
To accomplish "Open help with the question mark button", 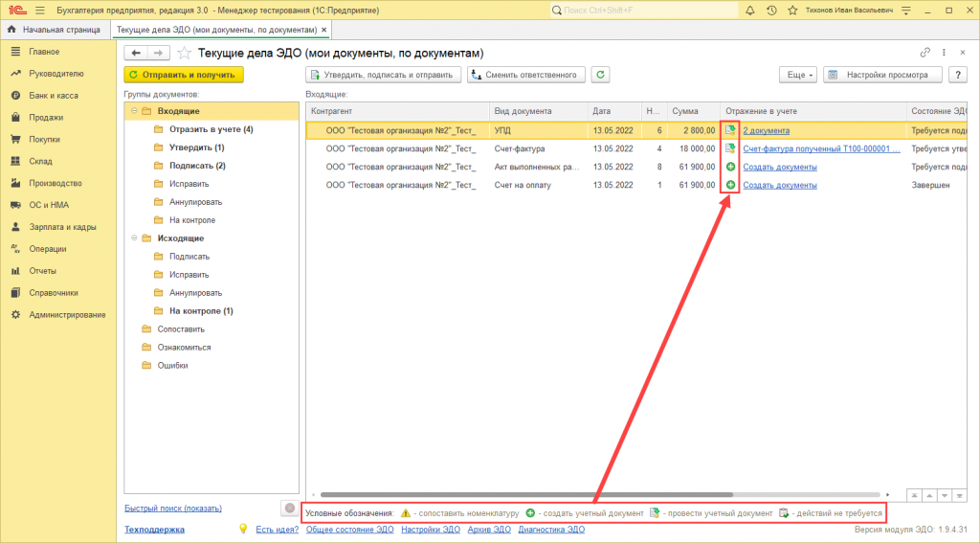I will click(957, 75).
